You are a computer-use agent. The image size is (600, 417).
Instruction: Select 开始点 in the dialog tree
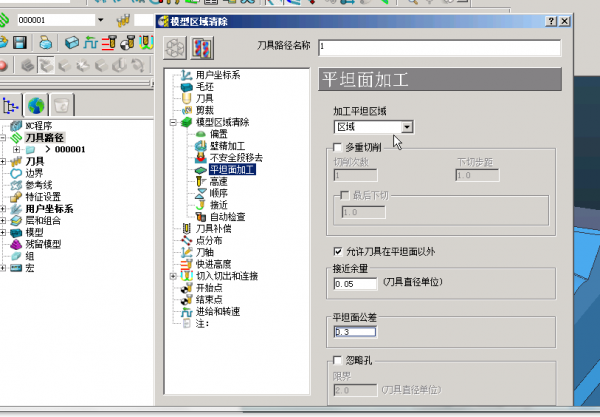coord(209,288)
